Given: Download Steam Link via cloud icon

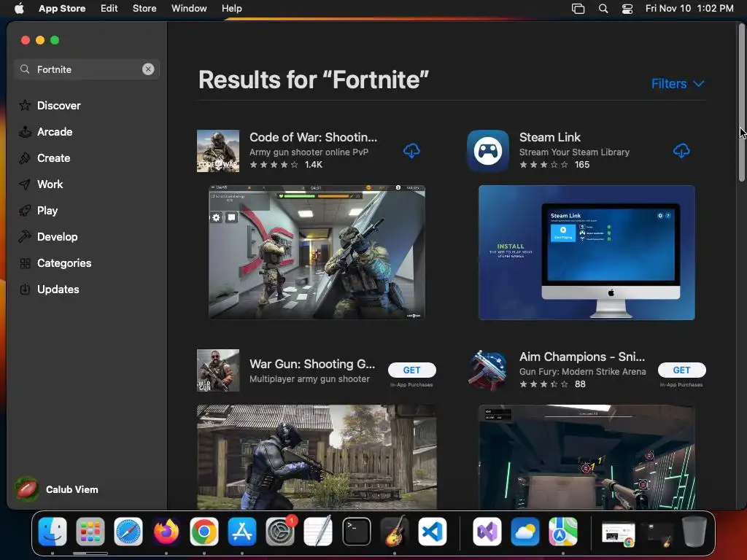Looking at the screenshot, I should click(x=681, y=151).
